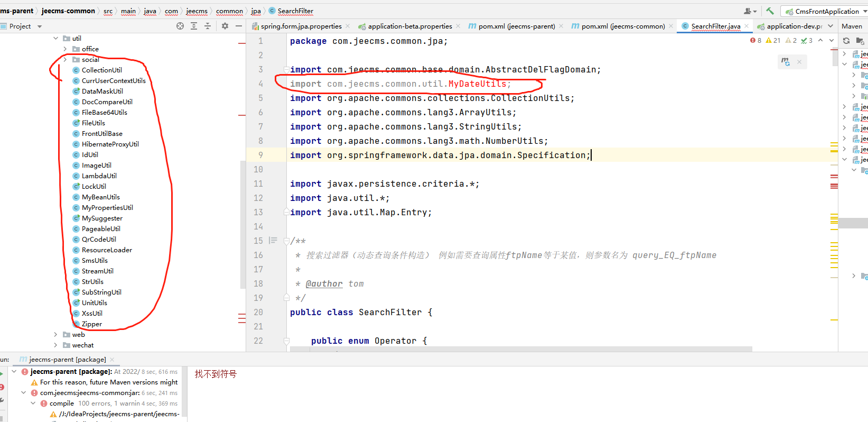Click the locate file crosshair icon in Project panel
Viewport: 868px width, 422px height.
click(180, 26)
